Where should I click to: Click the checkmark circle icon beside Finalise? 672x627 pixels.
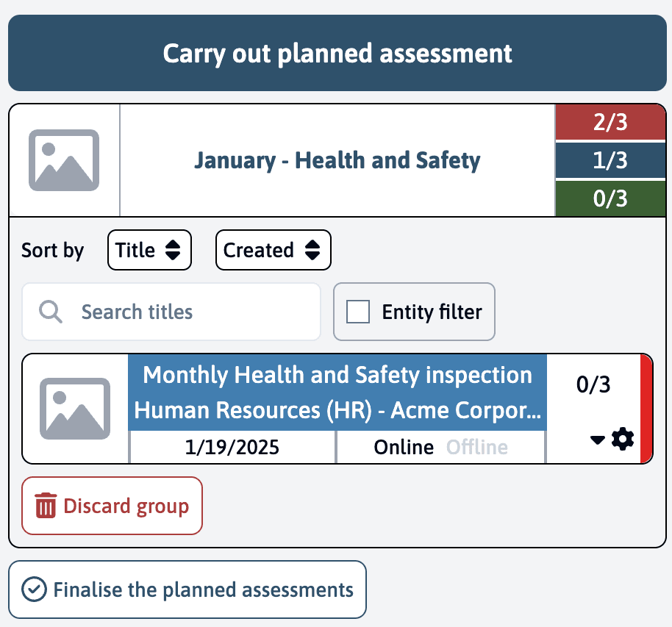[x=33, y=590]
